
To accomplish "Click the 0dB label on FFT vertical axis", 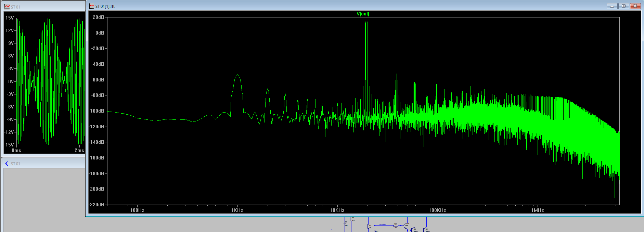I will tap(100, 33).
